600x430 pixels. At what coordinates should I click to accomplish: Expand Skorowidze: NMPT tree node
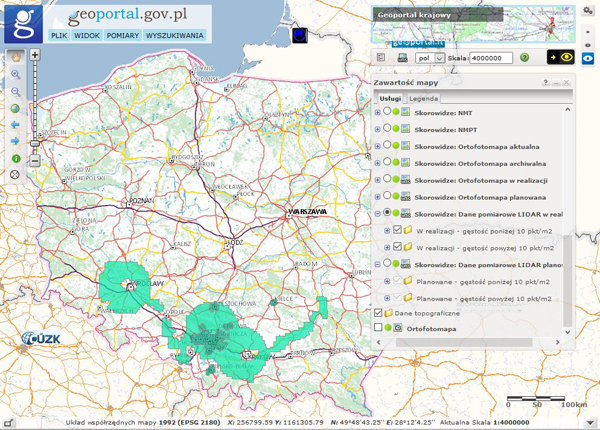pyautogui.click(x=377, y=129)
